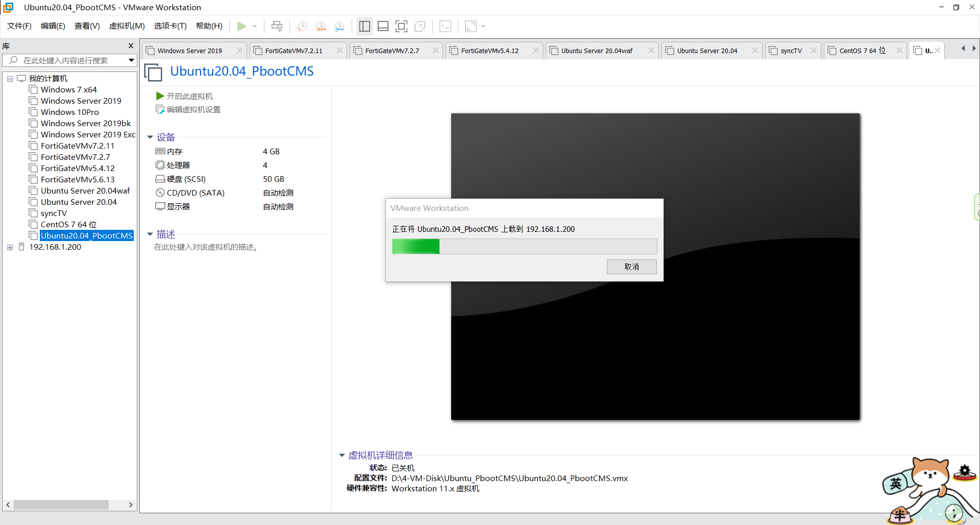Click the 英 input method language indicator
The width and height of the screenshot is (980, 525).
pyautogui.click(x=896, y=483)
